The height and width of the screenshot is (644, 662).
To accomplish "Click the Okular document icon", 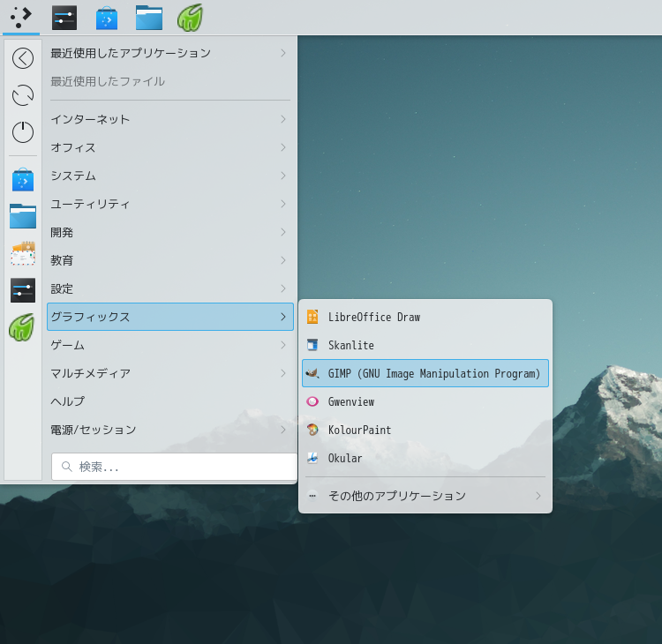I will point(312,458).
